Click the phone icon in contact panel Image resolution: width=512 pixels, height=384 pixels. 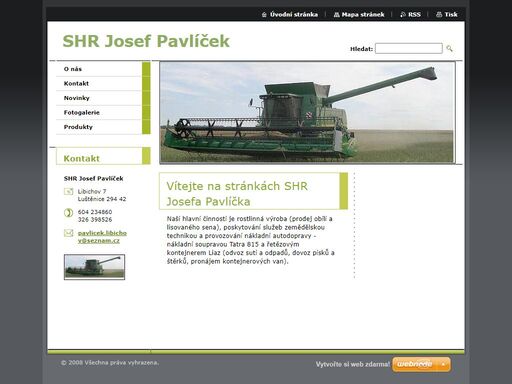(68, 213)
